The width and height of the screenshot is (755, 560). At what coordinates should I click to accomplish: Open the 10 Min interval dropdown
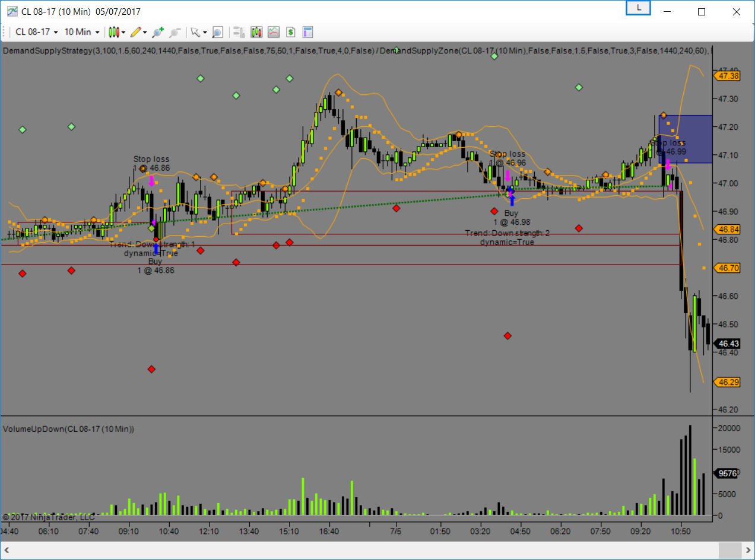click(x=81, y=32)
